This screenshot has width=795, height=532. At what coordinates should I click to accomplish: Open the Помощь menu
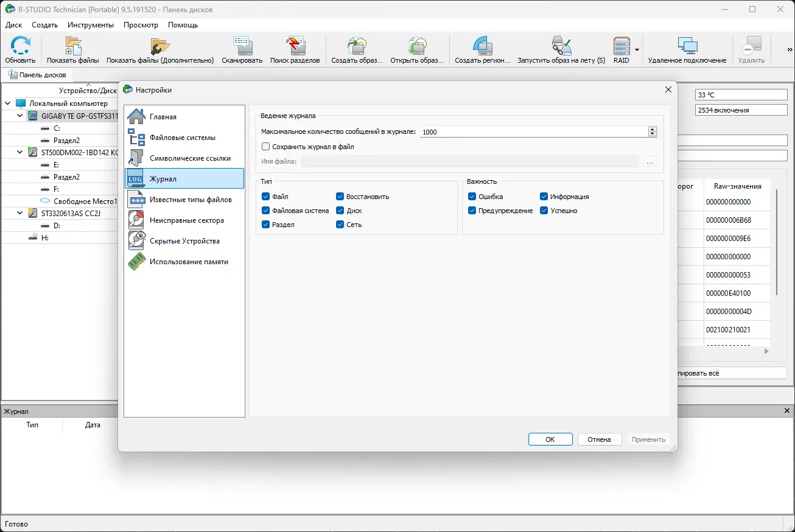coord(183,25)
